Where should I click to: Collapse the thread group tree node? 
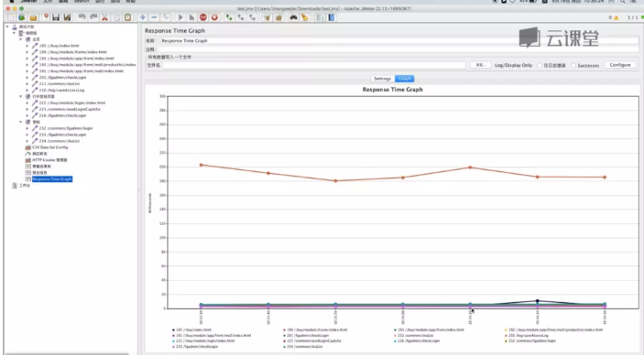[x=14, y=33]
